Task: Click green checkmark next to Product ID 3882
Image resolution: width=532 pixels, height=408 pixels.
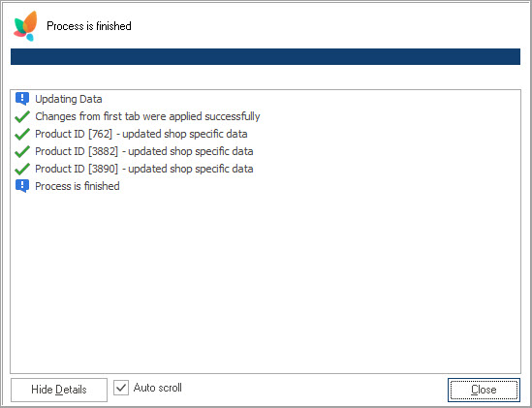Action: (x=22, y=151)
